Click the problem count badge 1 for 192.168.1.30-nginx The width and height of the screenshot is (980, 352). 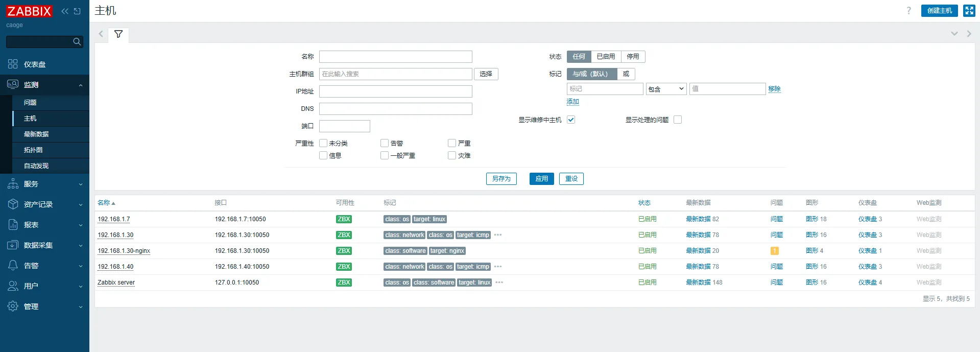tap(775, 251)
